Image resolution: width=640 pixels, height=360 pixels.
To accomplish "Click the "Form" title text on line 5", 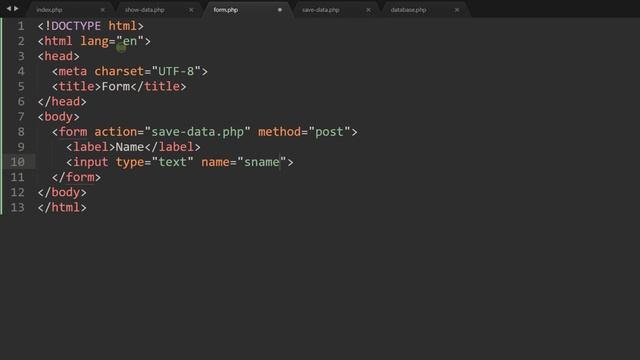I will pos(116,87).
